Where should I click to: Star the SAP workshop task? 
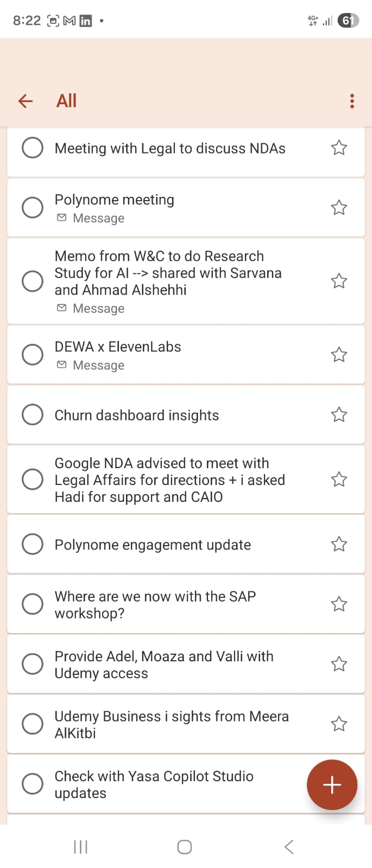[x=339, y=604]
